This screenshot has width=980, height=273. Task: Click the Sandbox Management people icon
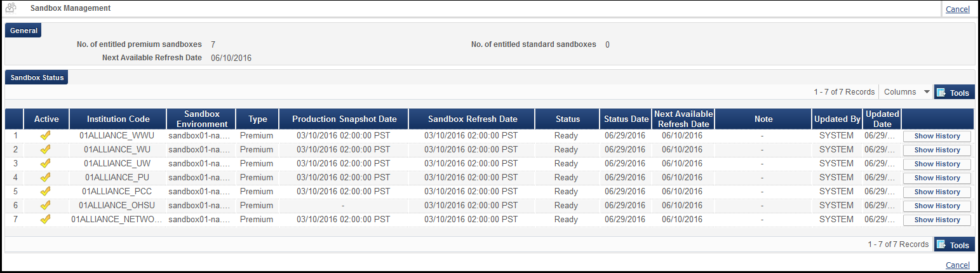click(x=11, y=9)
